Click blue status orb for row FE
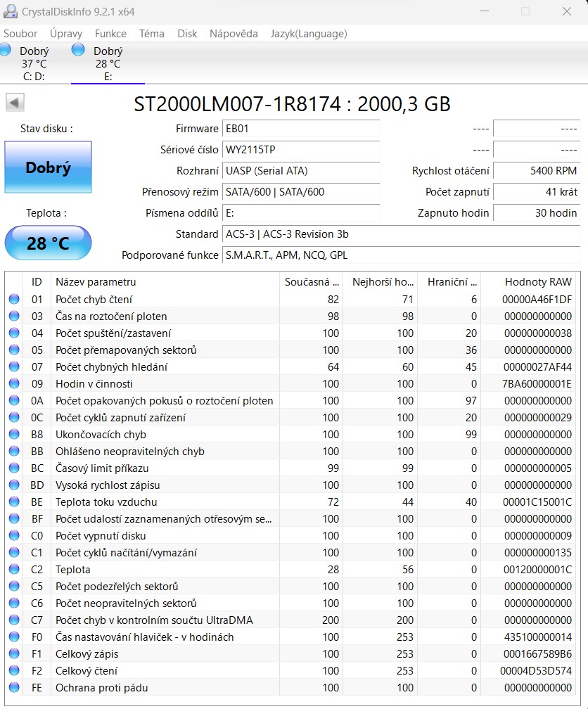Screen dimensions: 588x709 pos(15,687)
